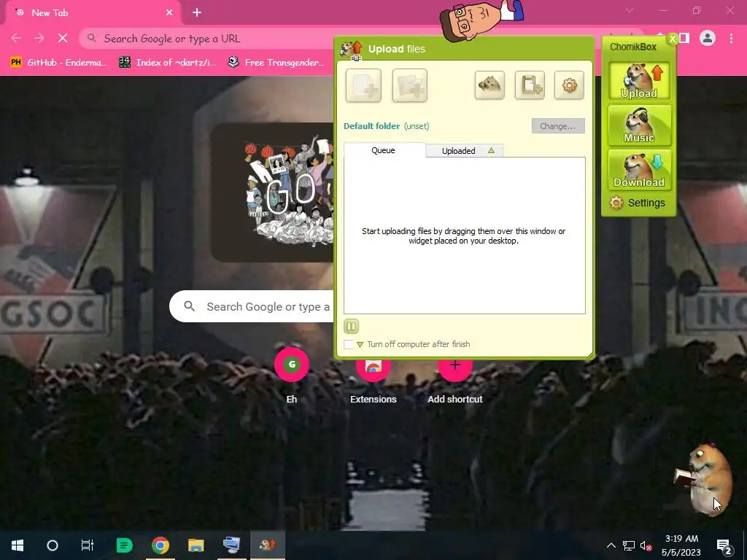
Task: Open ChomikBox Upload widget button
Action: click(x=639, y=81)
